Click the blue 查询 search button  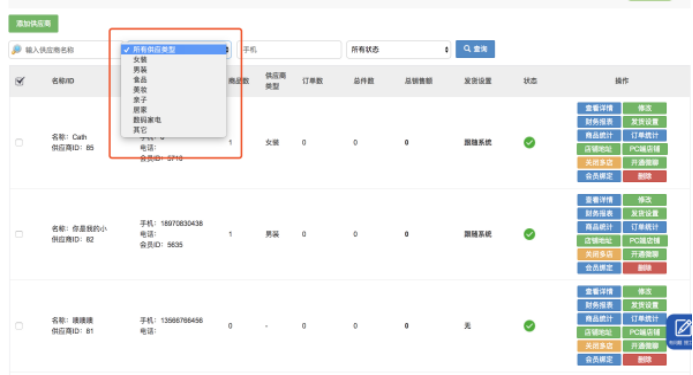475,49
